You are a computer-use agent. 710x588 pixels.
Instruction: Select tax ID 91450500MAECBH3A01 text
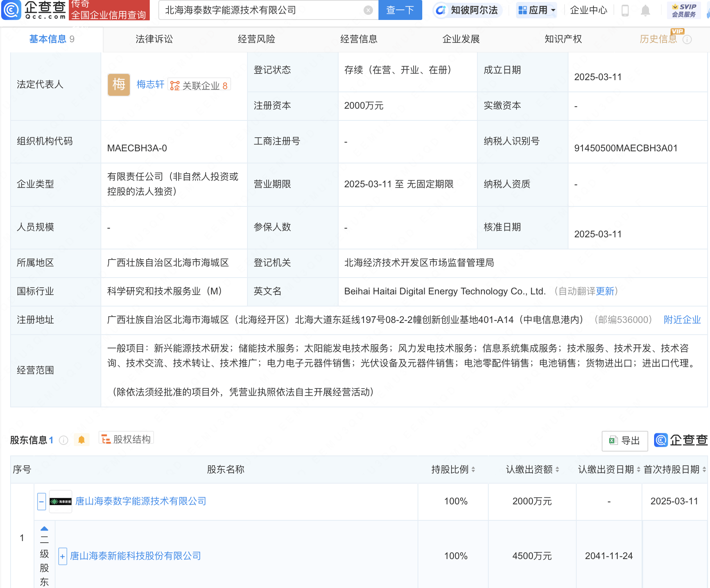(626, 148)
